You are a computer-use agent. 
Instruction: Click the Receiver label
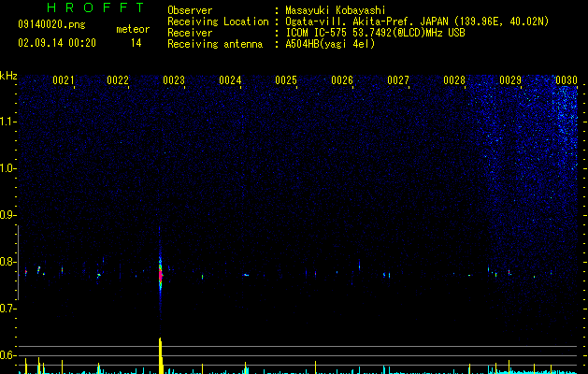[x=190, y=33]
